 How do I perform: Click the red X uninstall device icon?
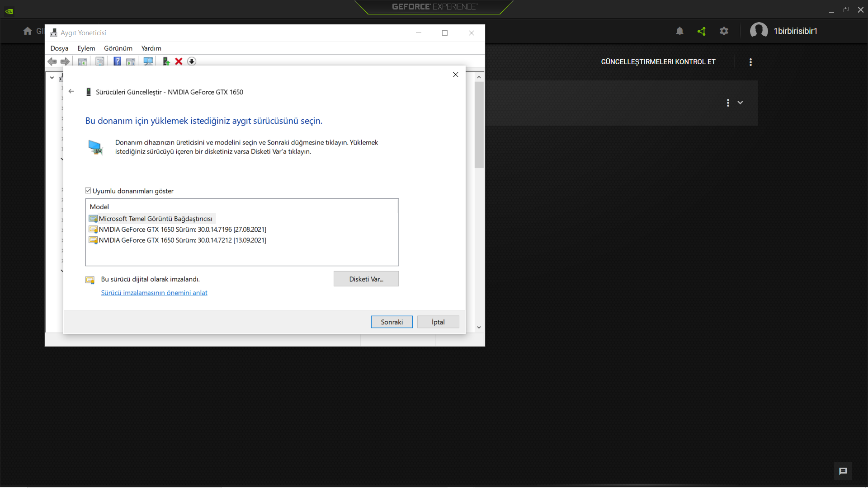179,61
